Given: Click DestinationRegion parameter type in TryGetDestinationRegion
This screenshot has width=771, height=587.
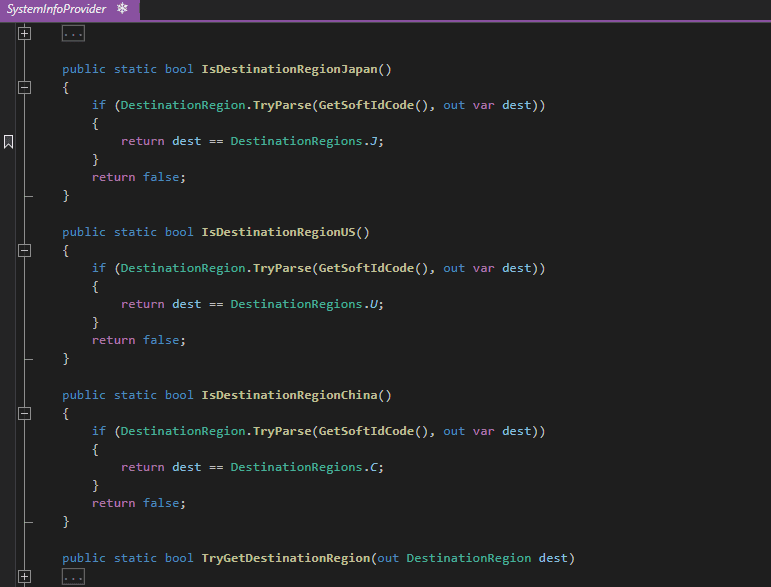Looking at the screenshot, I should point(469,558).
